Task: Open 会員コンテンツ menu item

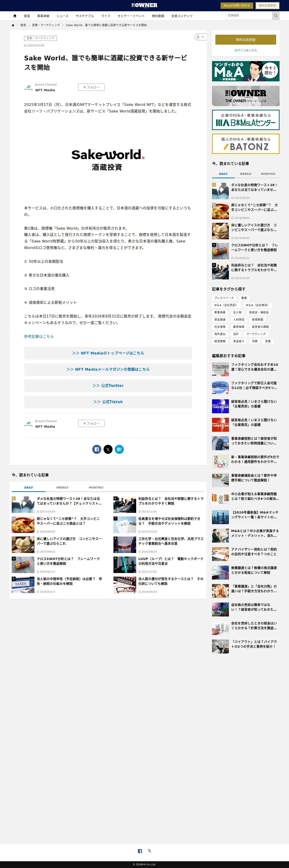Action: click(182, 16)
